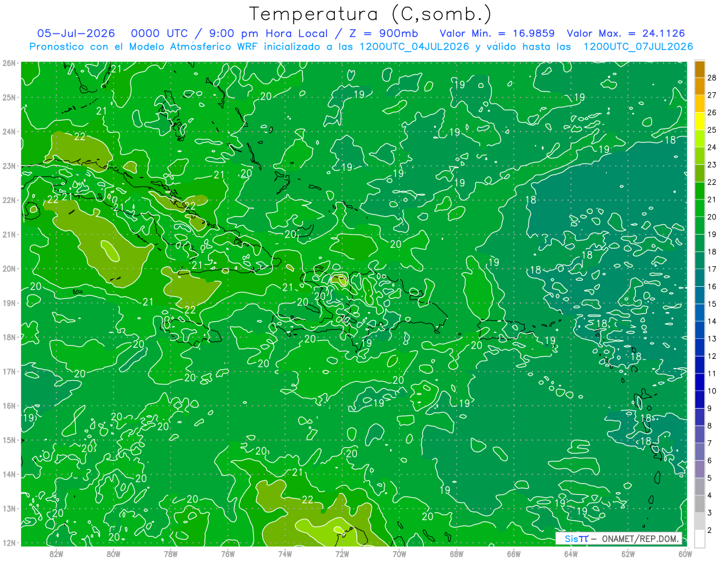Click latitude axis label '26N'

click(x=9, y=63)
